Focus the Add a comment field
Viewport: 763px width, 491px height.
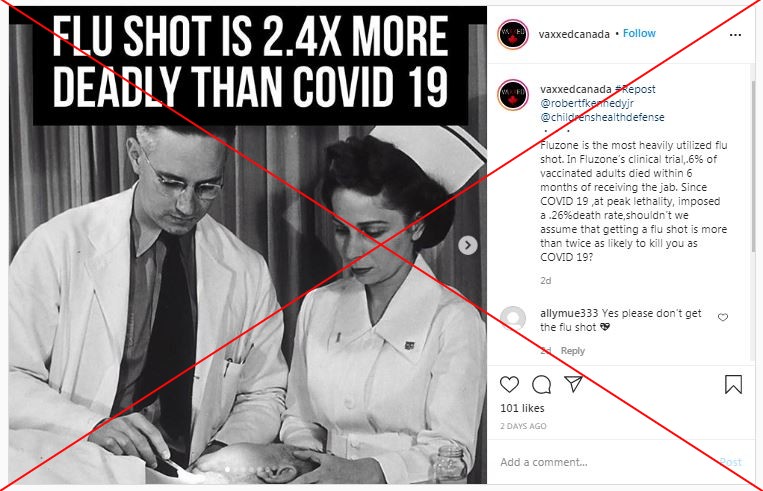[603, 462]
